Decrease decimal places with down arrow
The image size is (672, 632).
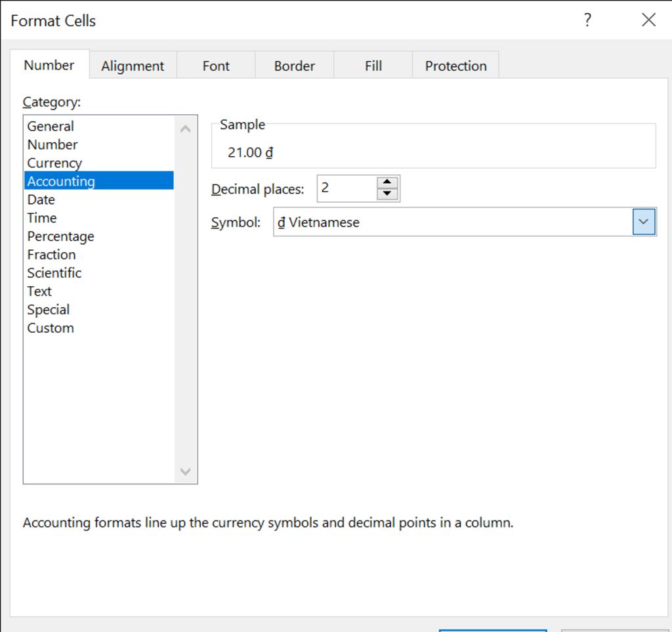388,194
